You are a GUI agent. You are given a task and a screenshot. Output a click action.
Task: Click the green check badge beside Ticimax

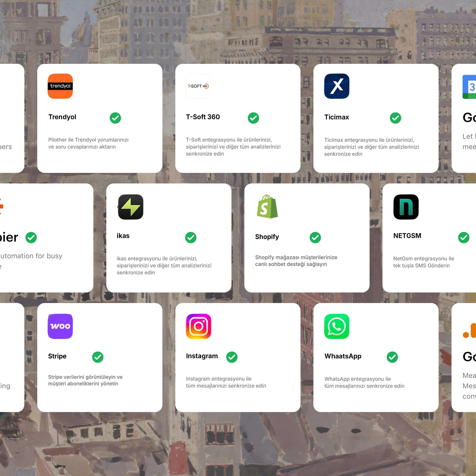click(395, 118)
